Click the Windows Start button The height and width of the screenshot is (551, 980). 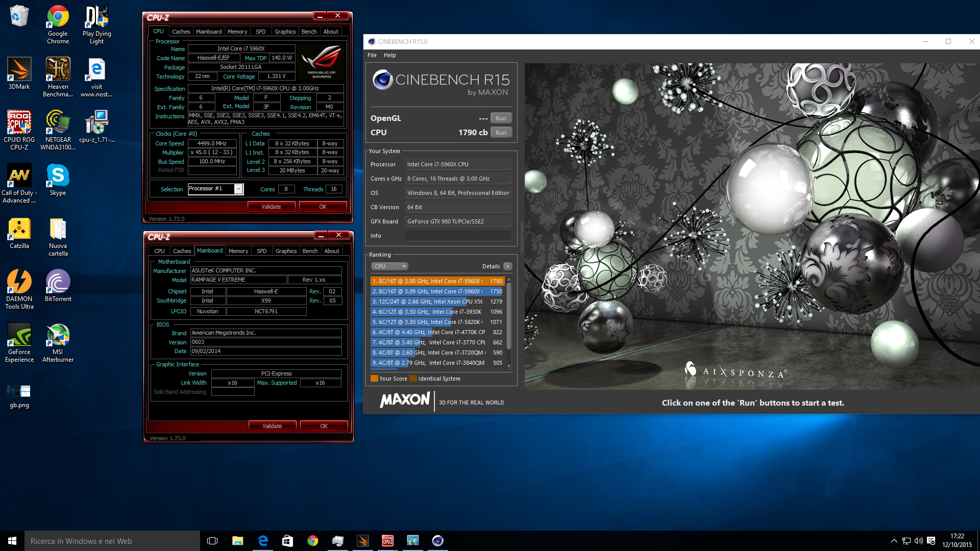(x=12, y=541)
